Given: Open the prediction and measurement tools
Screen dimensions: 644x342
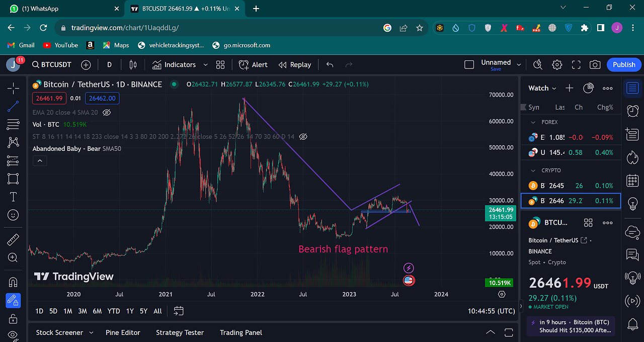Looking at the screenshot, I should point(13,160).
